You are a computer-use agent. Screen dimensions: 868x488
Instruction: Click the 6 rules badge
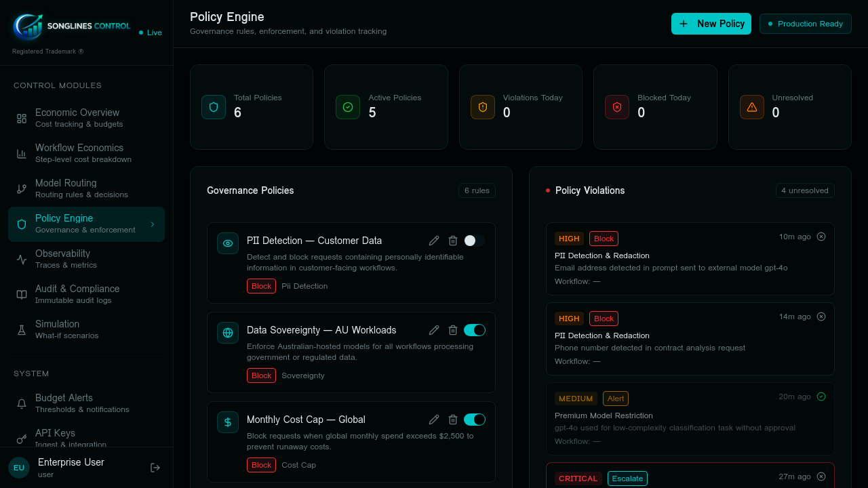[477, 190]
